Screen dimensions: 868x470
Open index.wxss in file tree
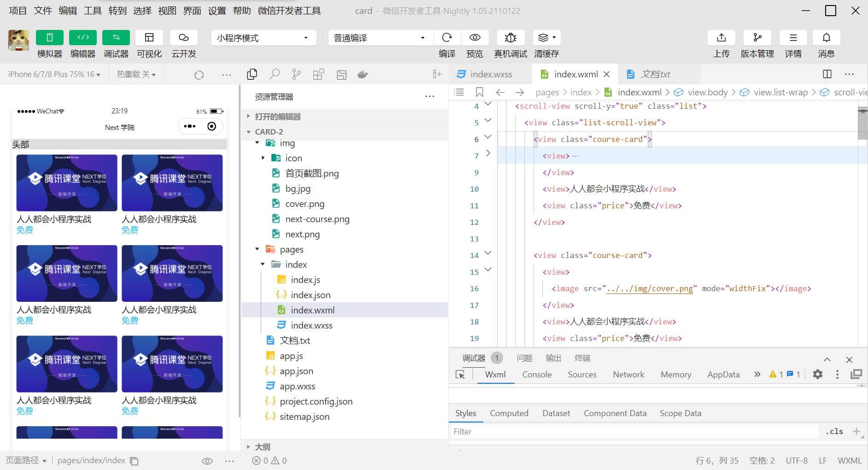click(311, 325)
